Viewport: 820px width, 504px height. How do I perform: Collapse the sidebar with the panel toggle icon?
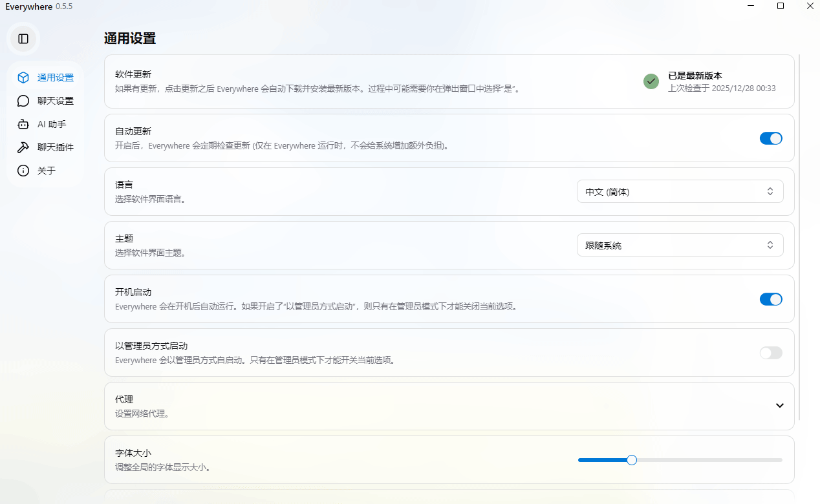tap(23, 39)
